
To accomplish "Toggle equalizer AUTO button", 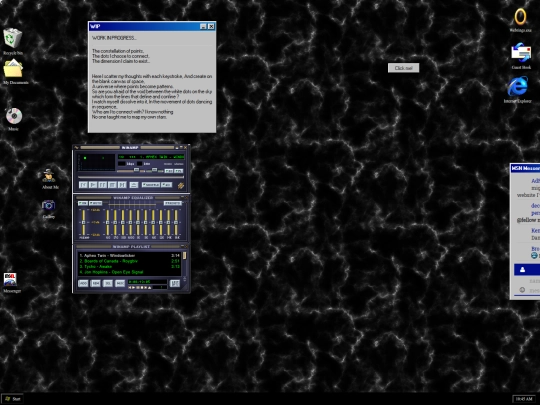I will coord(95,203).
